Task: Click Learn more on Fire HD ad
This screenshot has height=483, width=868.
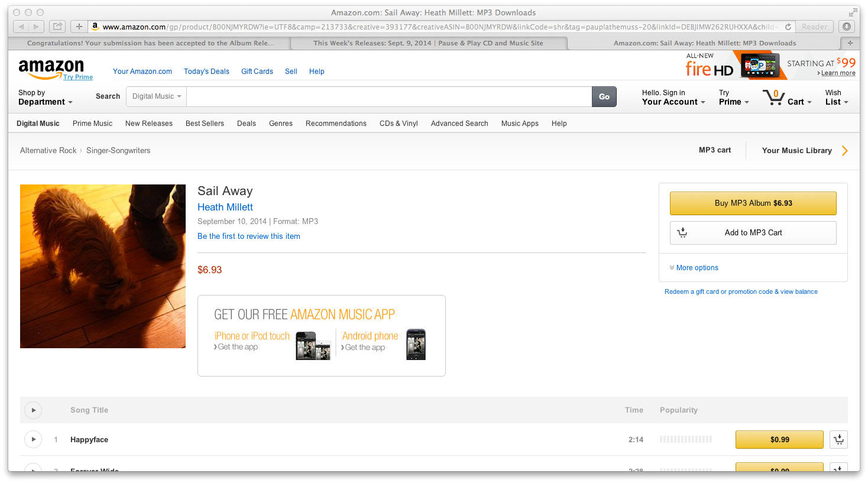Action: 838,73
